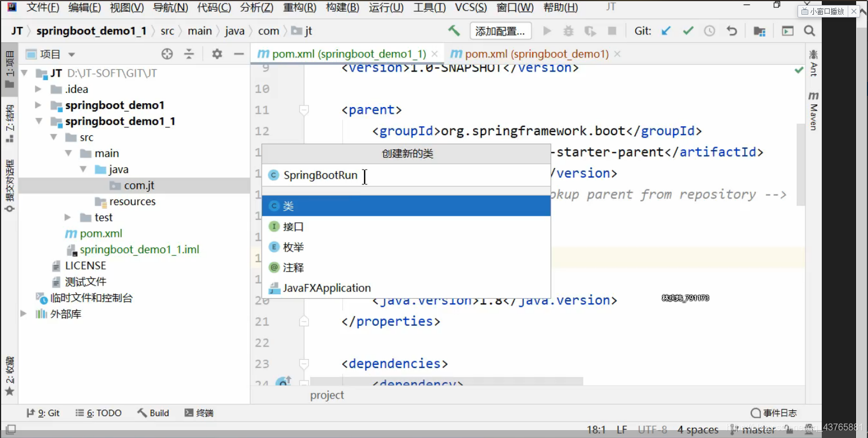Image resolution: width=868 pixels, height=438 pixels.
Task: Collapse the src folder
Action: coord(53,137)
